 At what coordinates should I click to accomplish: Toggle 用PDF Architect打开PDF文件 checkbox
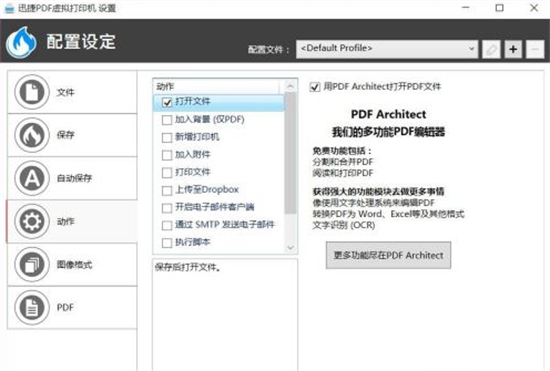click(x=315, y=87)
